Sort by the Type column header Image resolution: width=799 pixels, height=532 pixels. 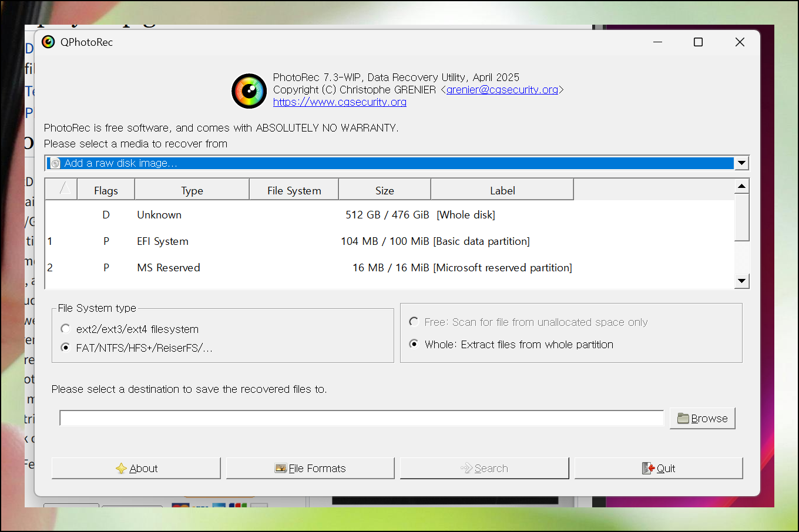click(x=192, y=190)
